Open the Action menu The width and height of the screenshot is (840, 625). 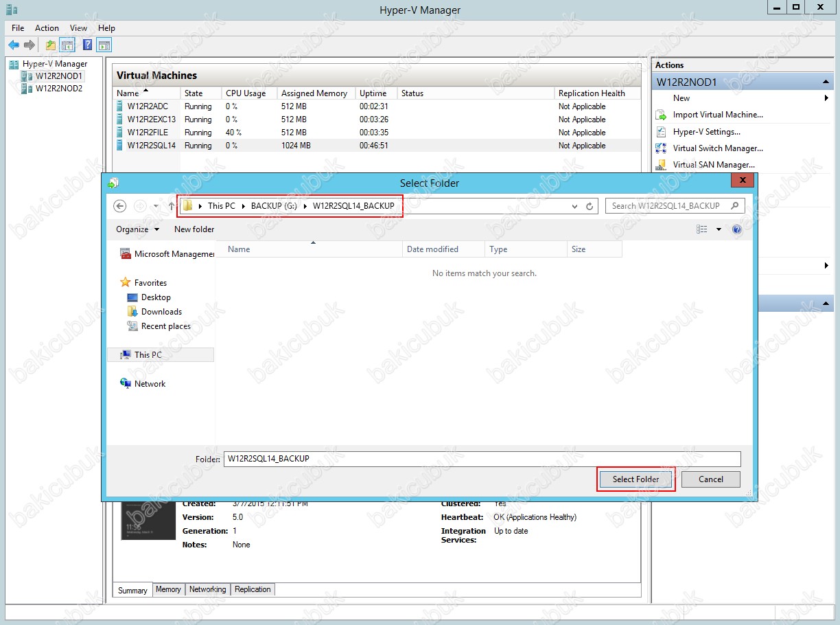click(x=47, y=28)
